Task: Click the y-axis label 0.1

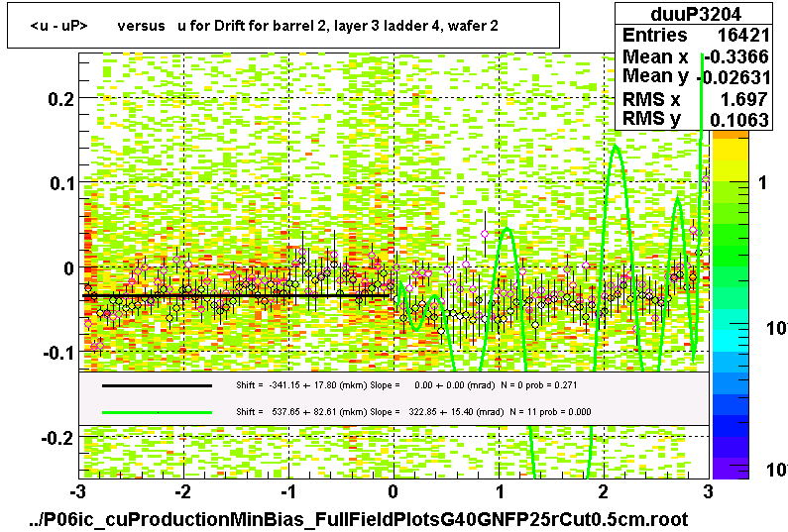Action: click(62, 183)
